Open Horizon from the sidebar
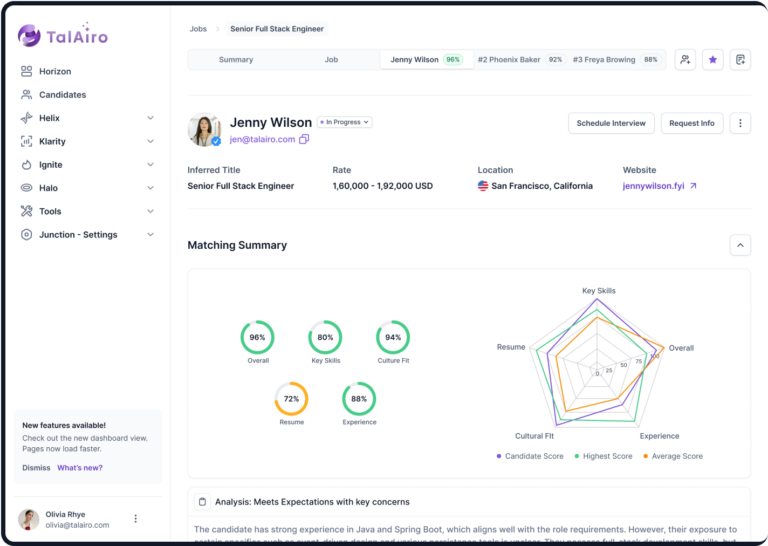Image resolution: width=768 pixels, height=546 pixels. 55,71
